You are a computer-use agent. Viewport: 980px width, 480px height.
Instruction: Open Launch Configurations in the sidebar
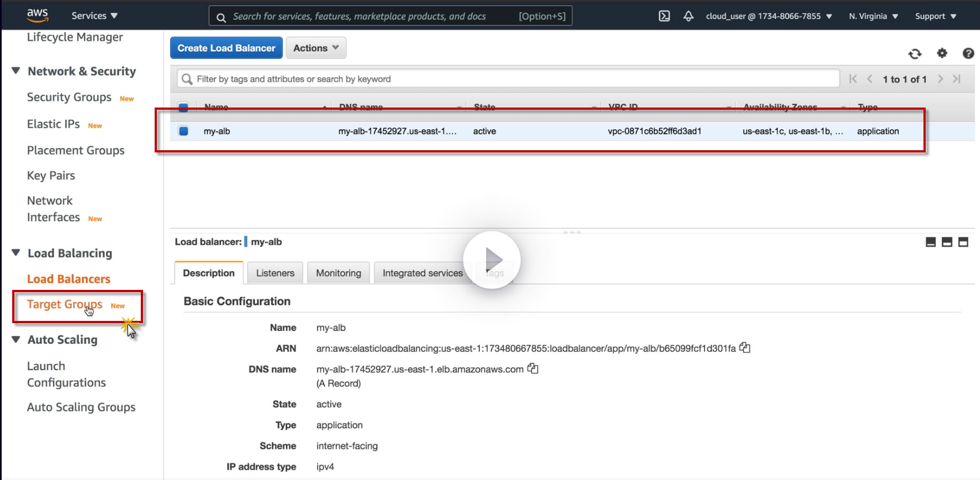tap(67, 374)
